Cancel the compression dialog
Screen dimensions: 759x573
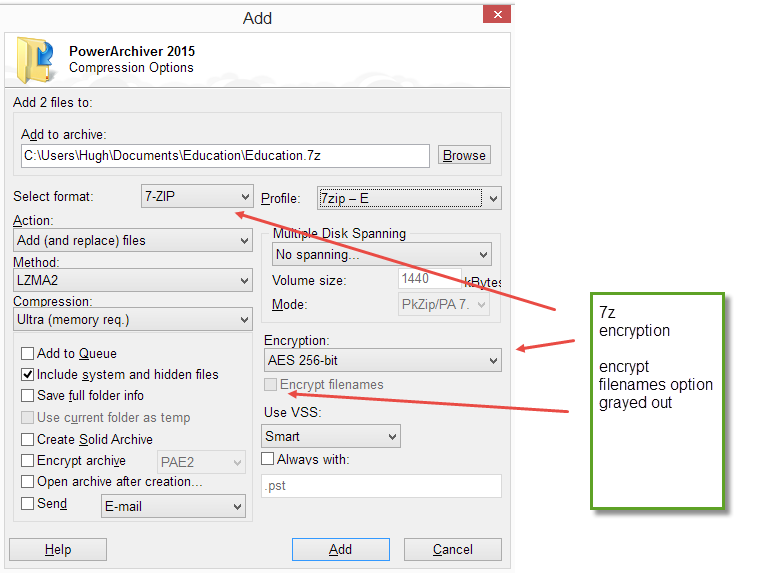pos(453,549)
